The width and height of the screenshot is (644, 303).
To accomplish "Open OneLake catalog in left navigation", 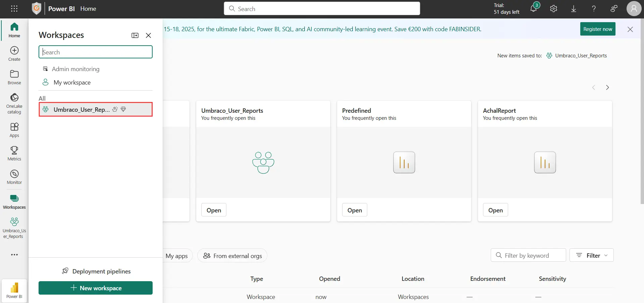I will coord(14,103).
